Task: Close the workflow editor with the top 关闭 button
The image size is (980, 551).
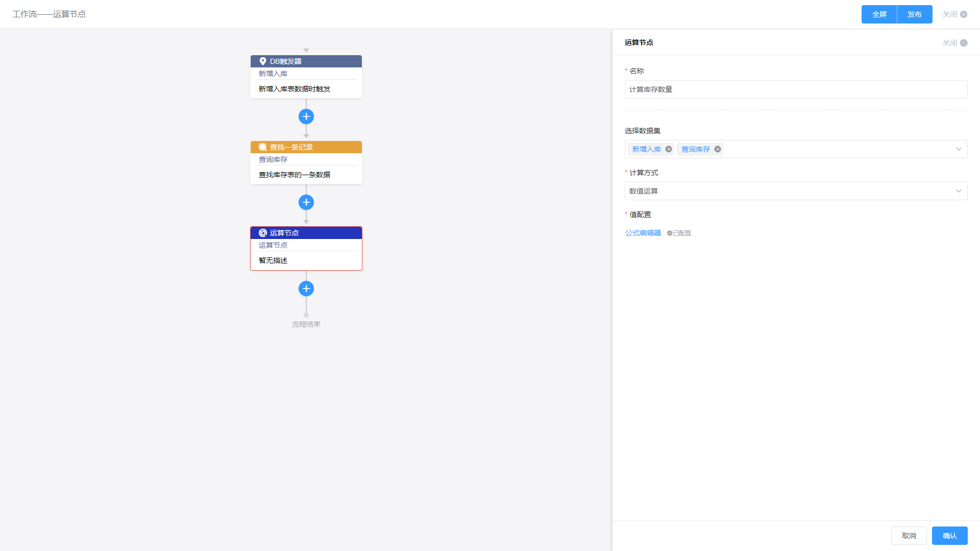Action: [x=954, y=14]
